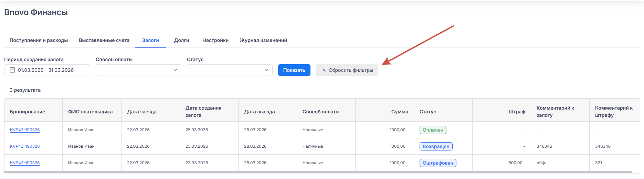Open booking link in the 'Оштрафован' row
This screenshot has width=644, height=179.
(25, 163)
